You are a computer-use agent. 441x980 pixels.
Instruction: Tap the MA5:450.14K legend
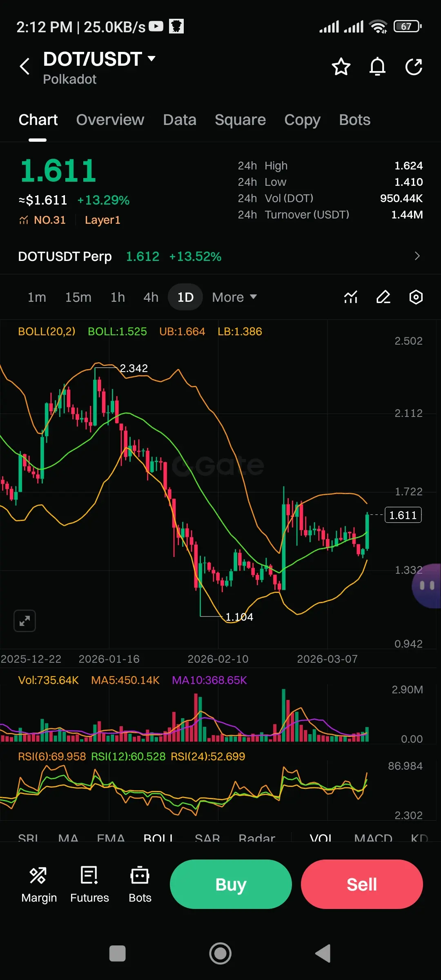click(125, 680)
